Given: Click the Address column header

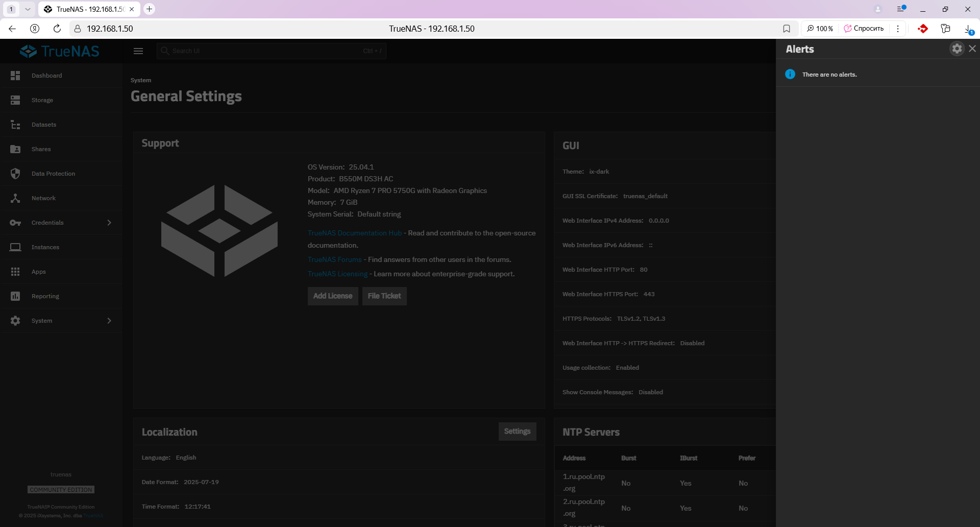Looking at the screenshot, I should (x=574, y=458).
